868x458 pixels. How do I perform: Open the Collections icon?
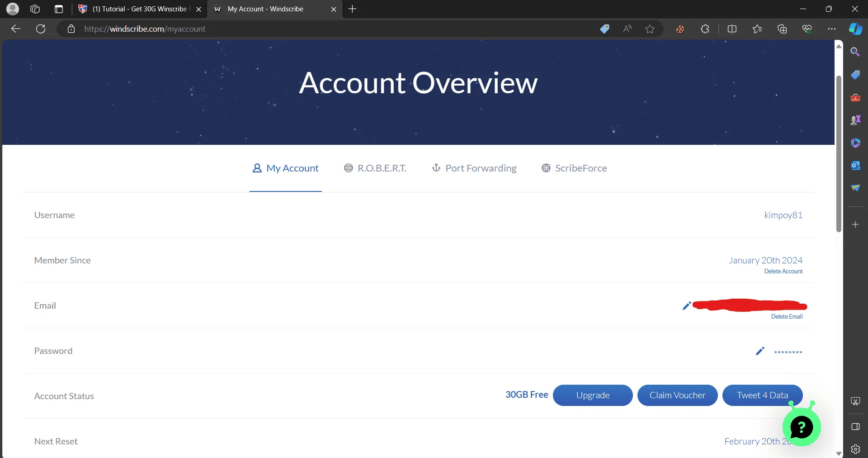point(782,29)
